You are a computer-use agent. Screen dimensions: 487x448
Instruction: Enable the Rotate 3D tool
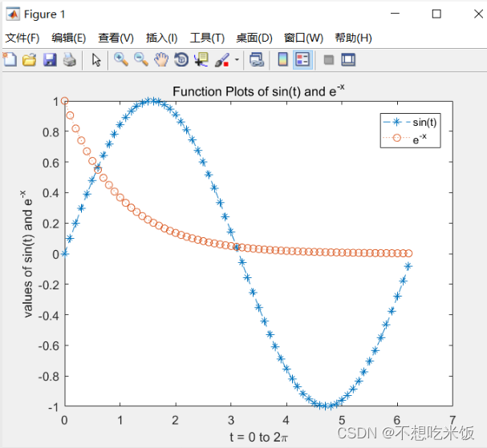click(181, 59)
